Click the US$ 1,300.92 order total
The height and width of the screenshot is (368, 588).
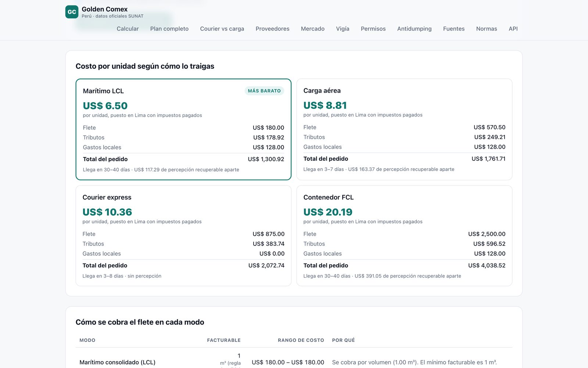pos(266,159)
